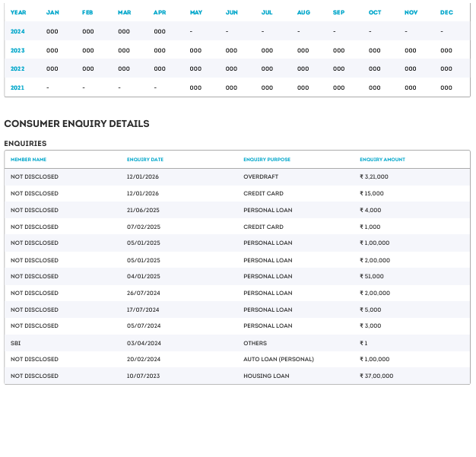Viewport: 476px width, 457px height.
Task: Click the SBI member name cell
Action: coord(16,343)
